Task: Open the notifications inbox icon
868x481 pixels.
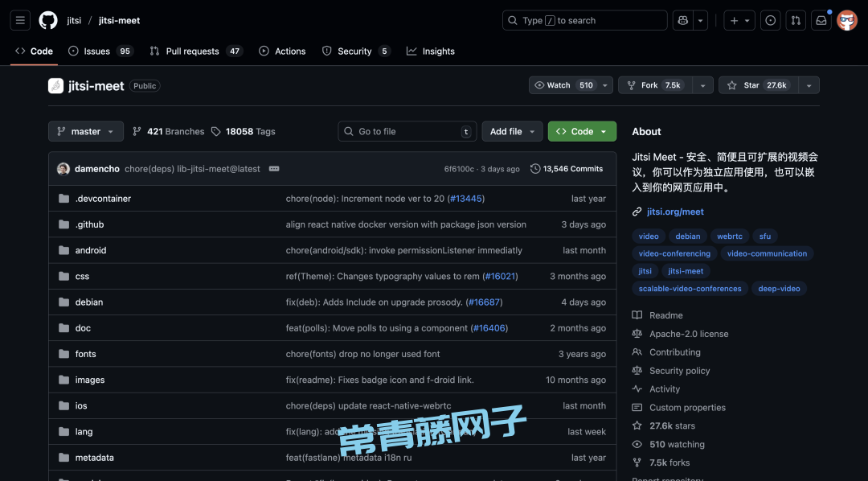Action: (821, 21)
